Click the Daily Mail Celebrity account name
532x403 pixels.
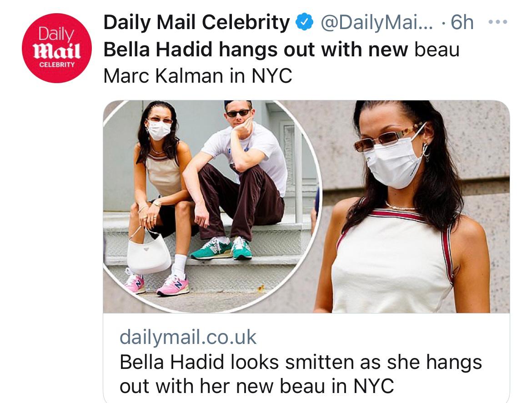coord(196,22)
